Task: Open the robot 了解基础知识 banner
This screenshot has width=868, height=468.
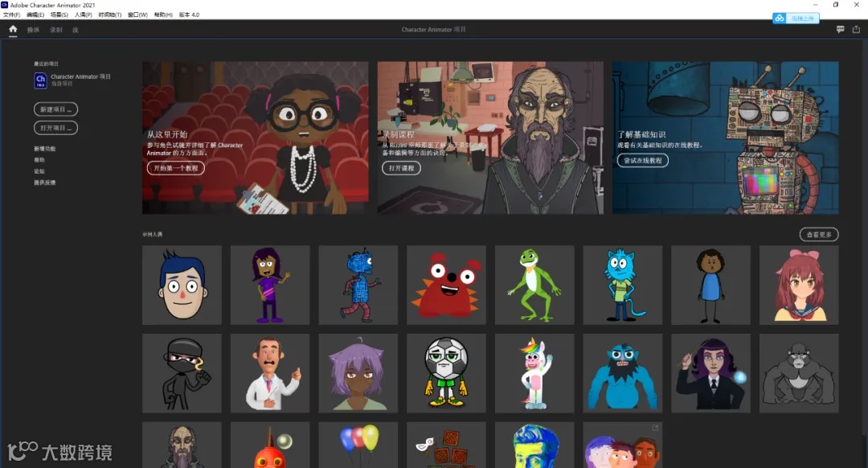Action: click(725, 138)
